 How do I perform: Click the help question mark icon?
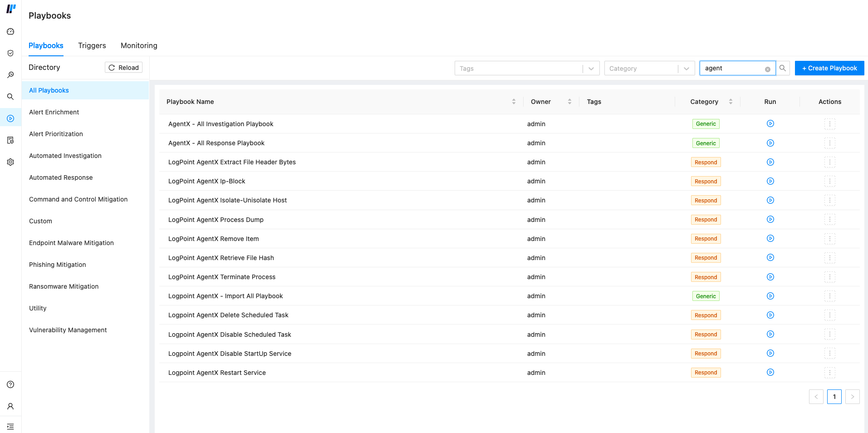click(10, 384)
